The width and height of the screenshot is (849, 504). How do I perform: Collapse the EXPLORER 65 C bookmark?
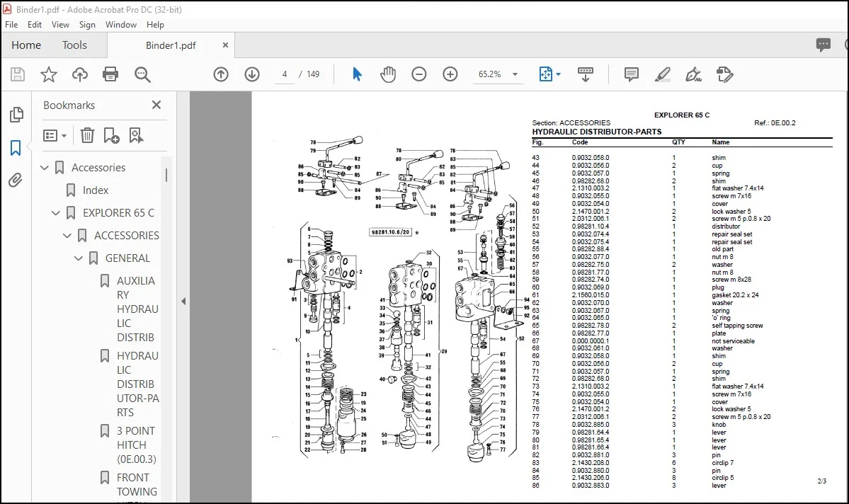click(56, 213)
